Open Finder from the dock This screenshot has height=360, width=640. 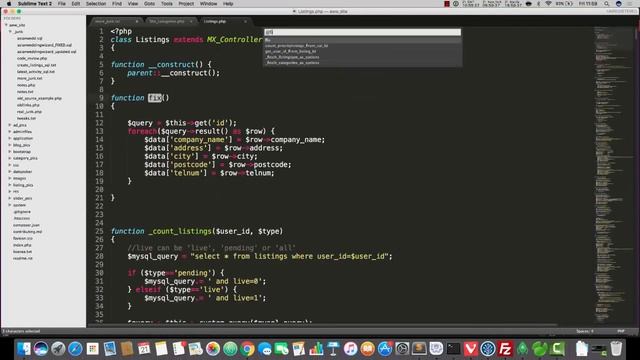click(x=24, y=349)
